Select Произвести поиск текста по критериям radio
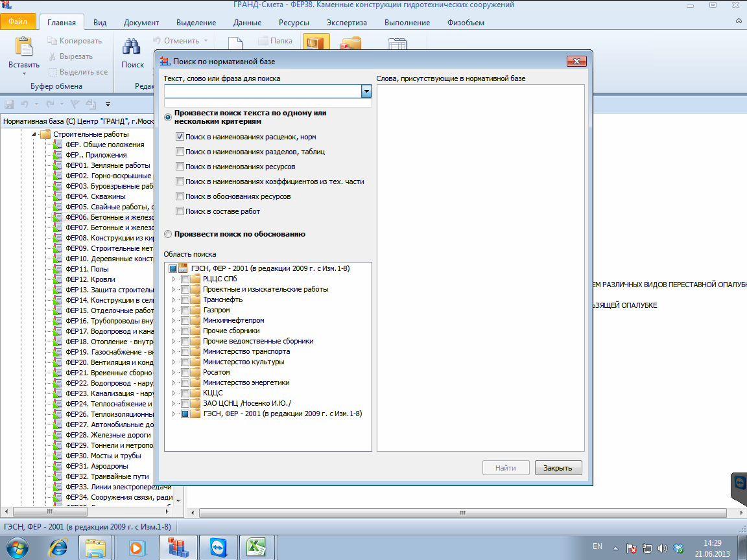 click(168, 117)
